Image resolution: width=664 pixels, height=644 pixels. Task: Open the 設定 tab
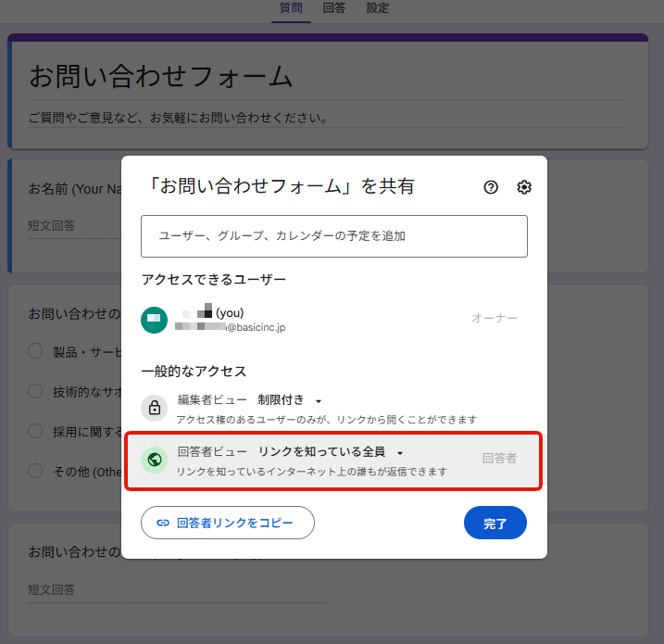point(378,8)
